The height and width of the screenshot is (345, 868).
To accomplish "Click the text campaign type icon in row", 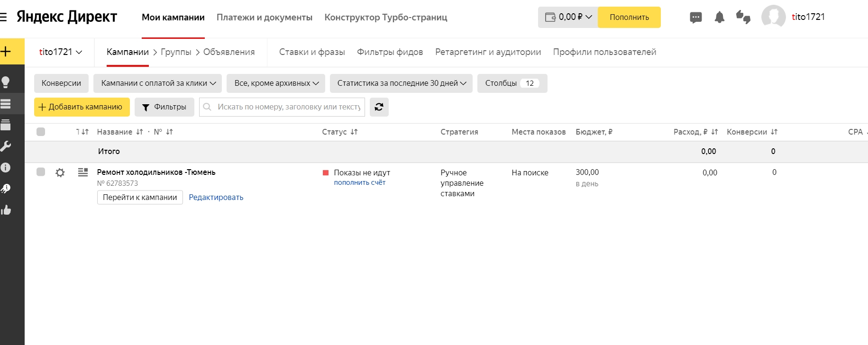I will (83, 172).
